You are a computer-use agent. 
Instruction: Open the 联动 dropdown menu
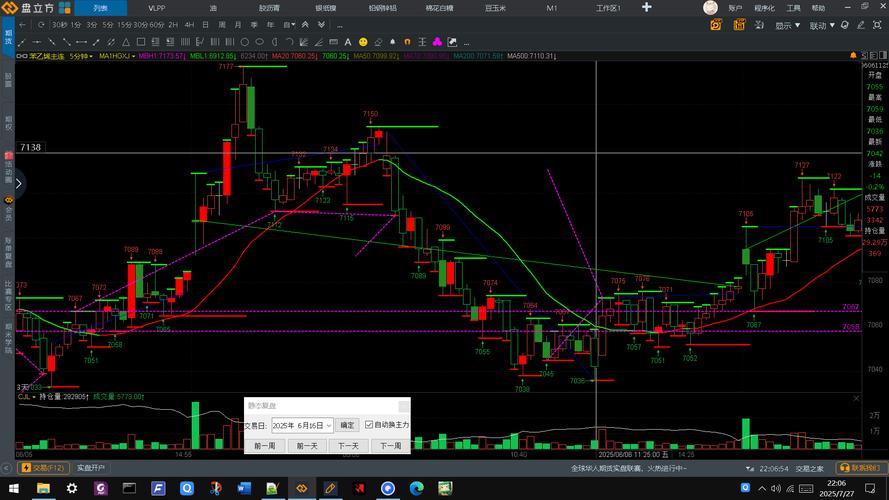coord(822,26)
